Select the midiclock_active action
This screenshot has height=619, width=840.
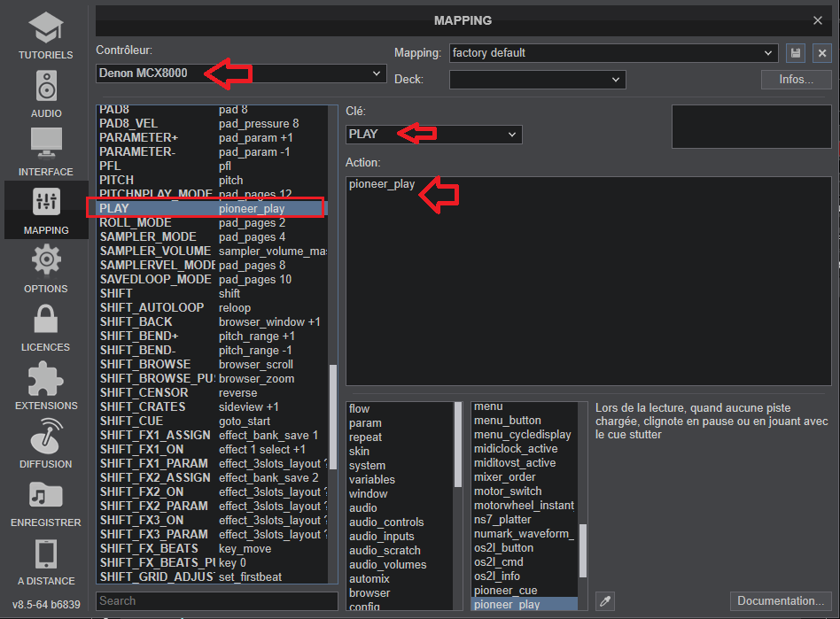pos(525,449)
